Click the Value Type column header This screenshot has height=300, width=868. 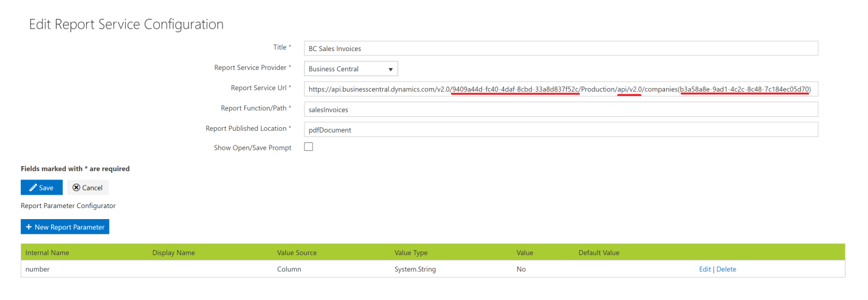click(x=411, y=253)
